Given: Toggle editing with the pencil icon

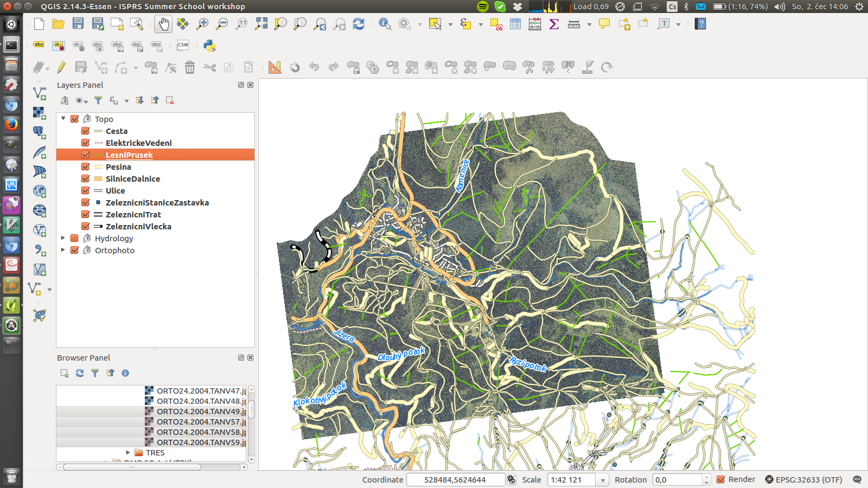Looking at the screenshot, I should tap(61, 67).
